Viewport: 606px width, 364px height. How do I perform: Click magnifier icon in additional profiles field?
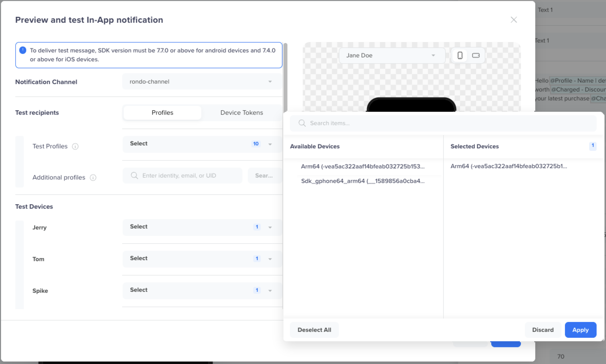(134, 176)
